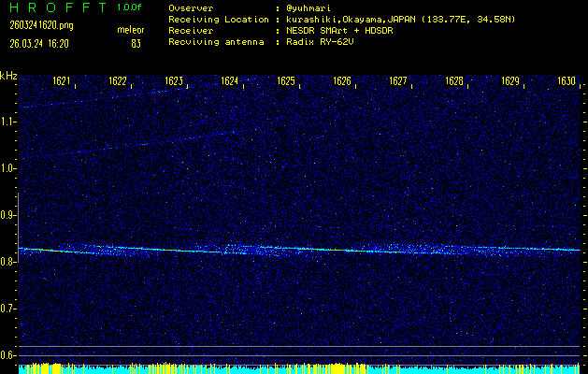Click the HROFFT title text
Screen dimensions: 588x374
59,7
